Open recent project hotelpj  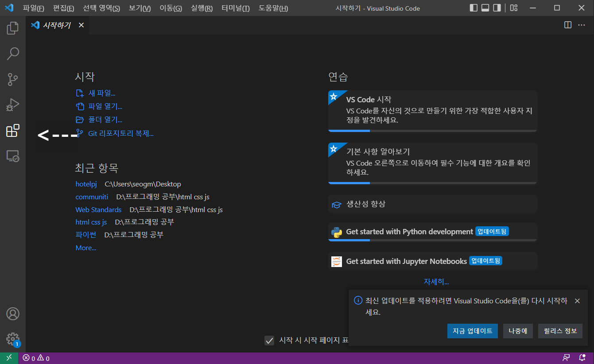tap(86, 184)
